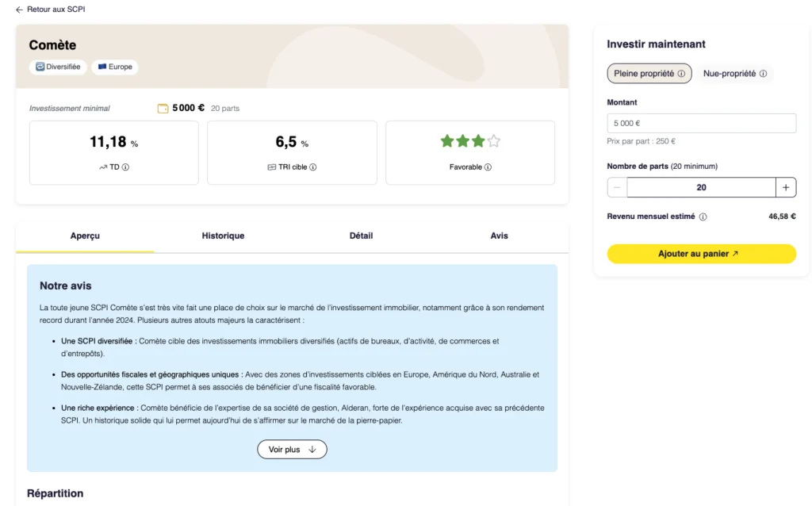Decrease parts with the minus stepper
The width and height of the screenshot is (812, 506).
[x=616, y=187]
